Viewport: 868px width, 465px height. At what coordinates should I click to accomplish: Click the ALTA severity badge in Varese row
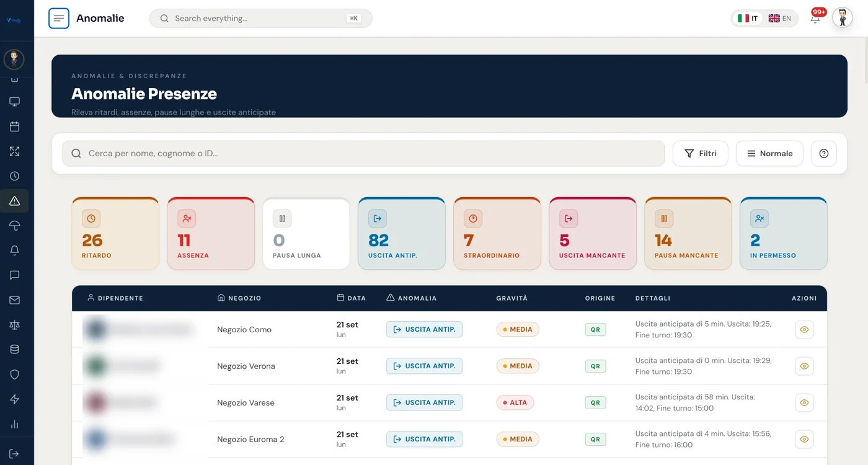coord(515,403)
